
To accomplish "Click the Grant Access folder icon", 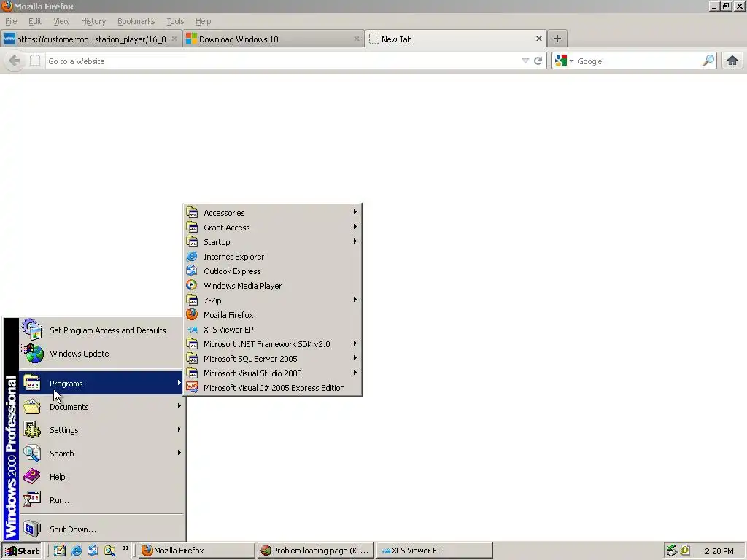I will click(192, 227).
